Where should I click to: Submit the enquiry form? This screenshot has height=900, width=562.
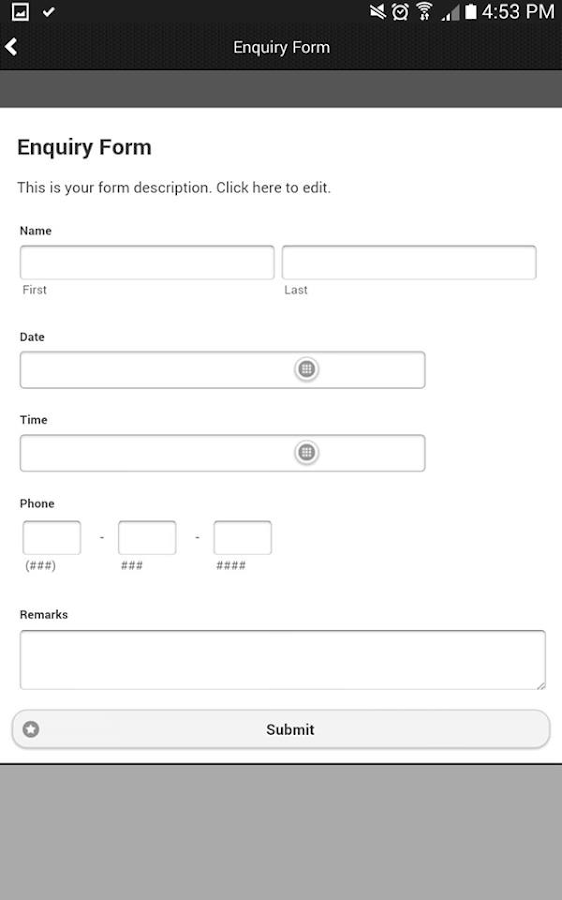[x=281, y=729]
